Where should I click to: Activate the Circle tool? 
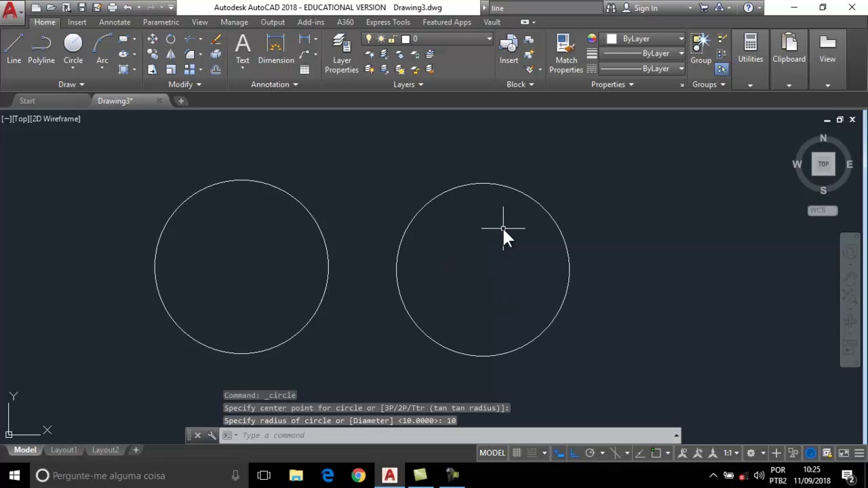tap(73, 50)
